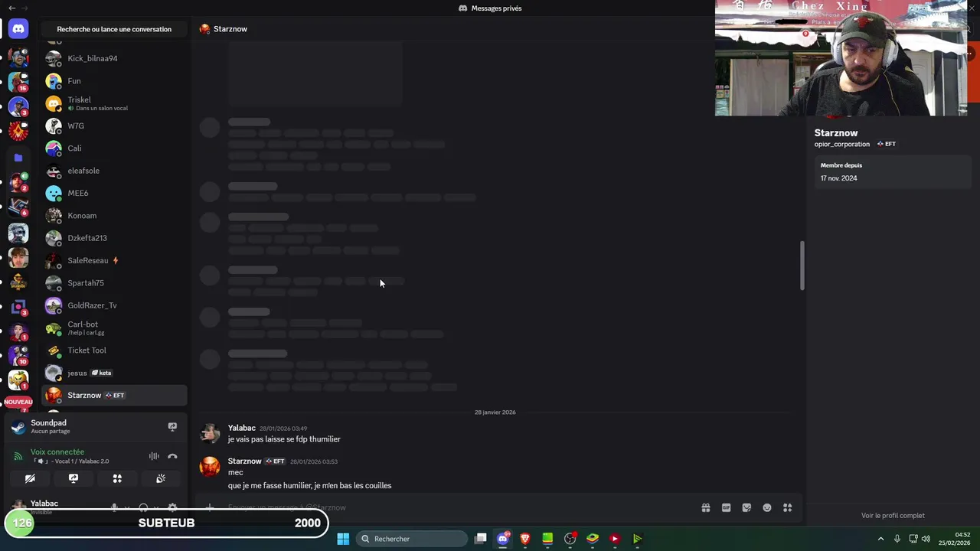The image size is (980, 551).
Task: Click Starznow username in chat message
Action: 245,461
